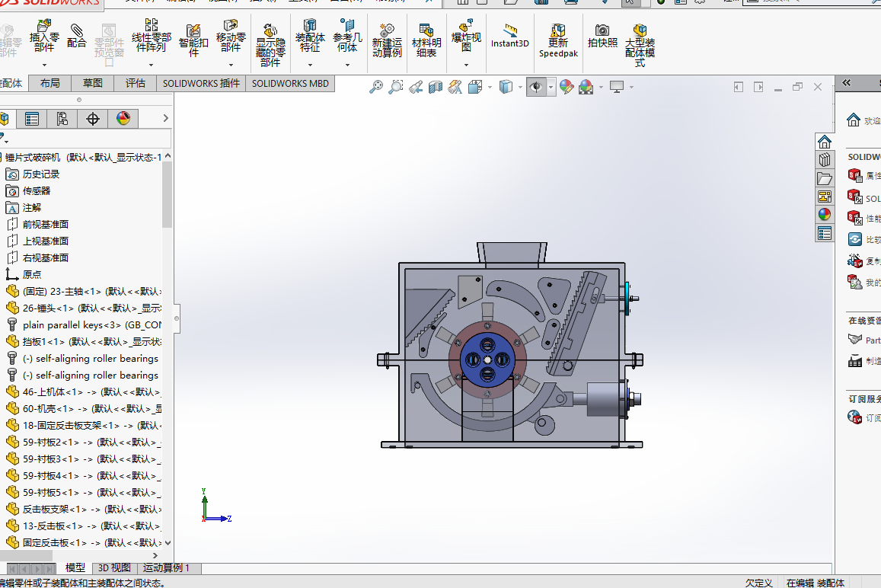Click the Zoom to Fit magnifier icon
The width and height of the screenshot is (881, 588).
pyautogui.click(x=375, y=88)
